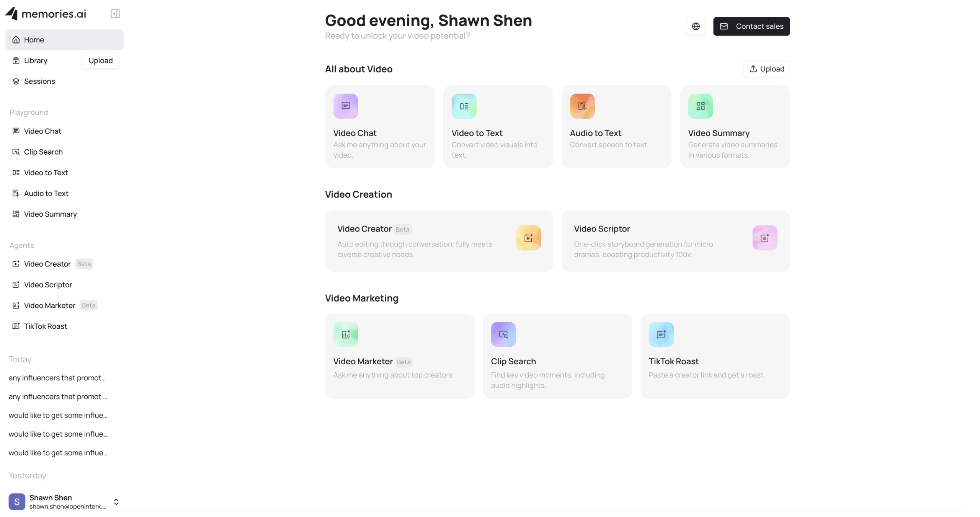Go to Sessions in sidebar
This screenshot has height=517, width=980.
(x=39, y=81)
